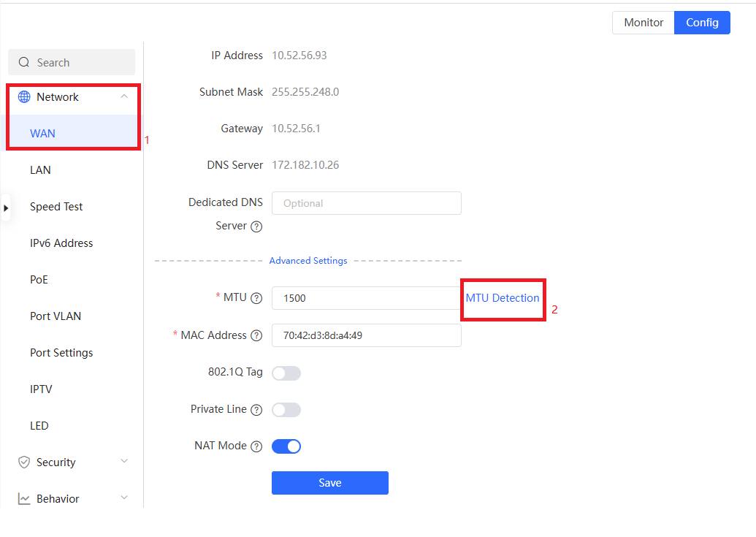
Task: Expand the Security section chevron
Action: pyautogui.click(x=124, y=462)
